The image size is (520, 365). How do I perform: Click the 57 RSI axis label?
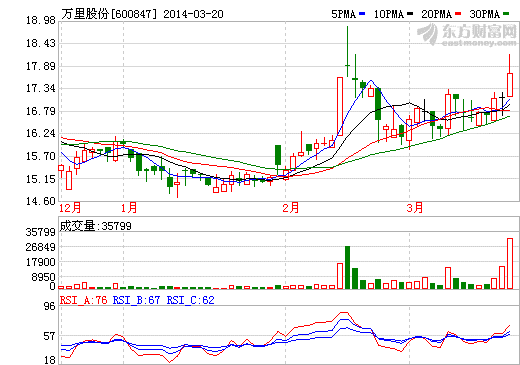[50, 336]
